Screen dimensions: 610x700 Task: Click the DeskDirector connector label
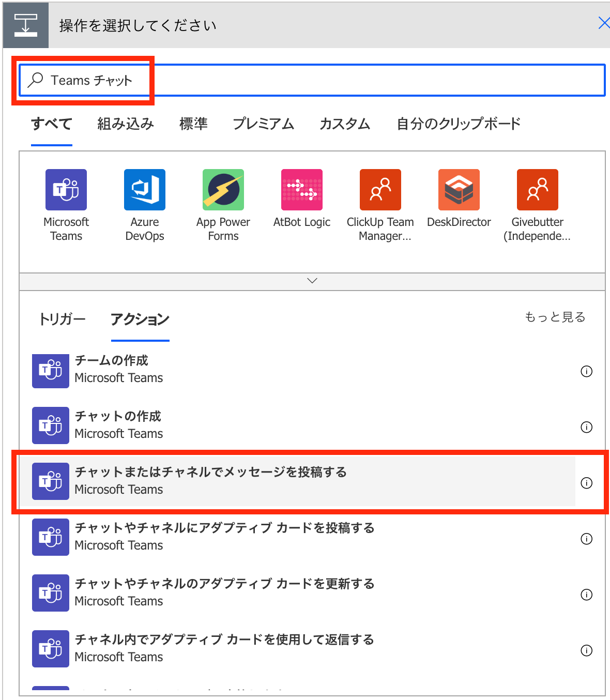(459, 222)
